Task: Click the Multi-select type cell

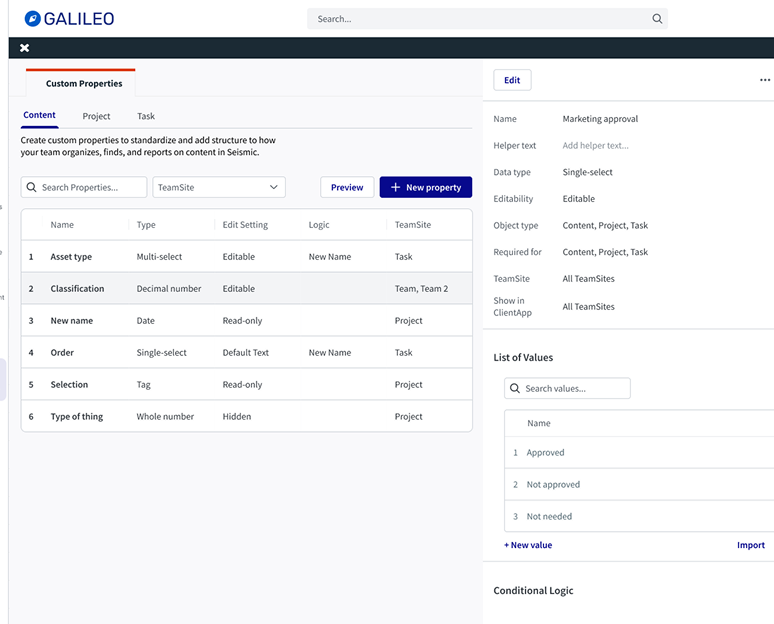Action: point(159,257)
